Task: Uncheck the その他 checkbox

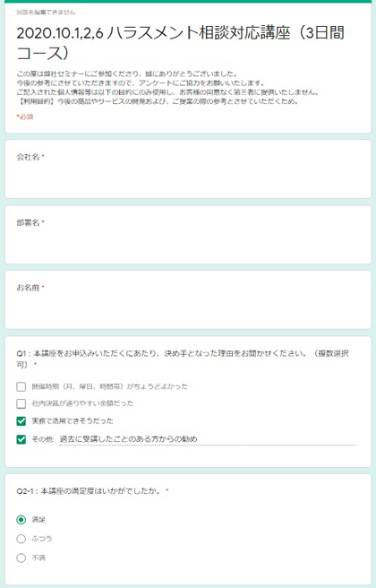Action: (21, 439)
